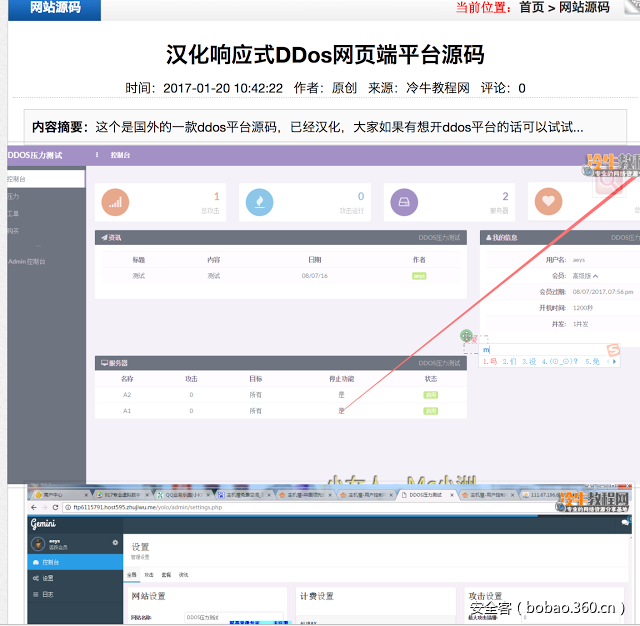Click candidate 1.吗 in IME bar
Viewport: 640px width, 626px height.
490,362
